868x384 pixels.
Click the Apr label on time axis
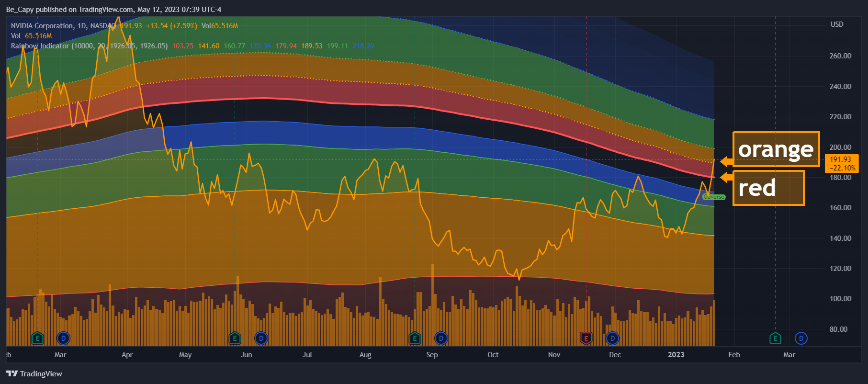[127, 355]
